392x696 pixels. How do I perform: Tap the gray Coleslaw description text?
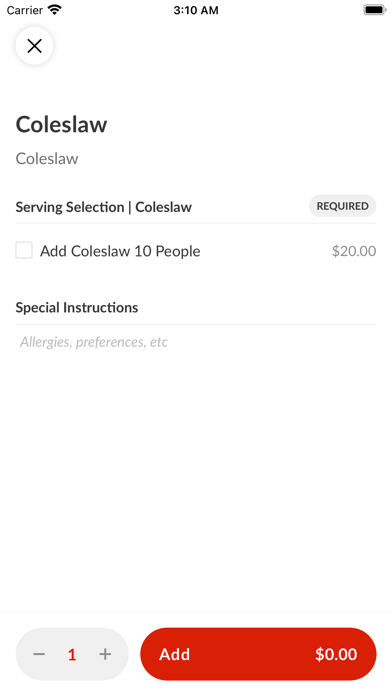(x=47, y=158)
